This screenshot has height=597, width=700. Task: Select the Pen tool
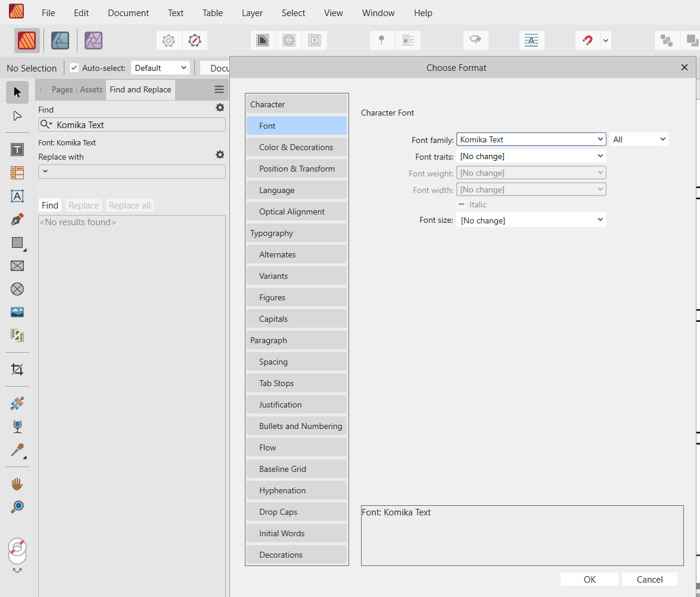(17, 219)
